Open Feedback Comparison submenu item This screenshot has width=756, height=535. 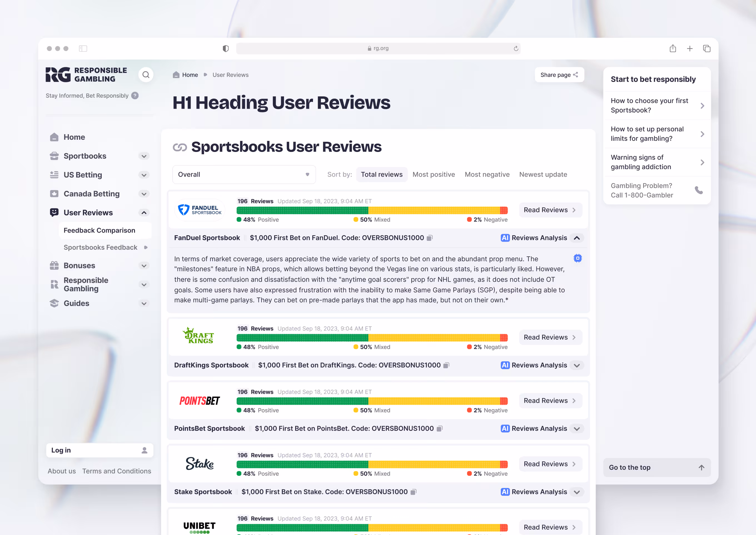pyautogui.click(x=99, y=230)
